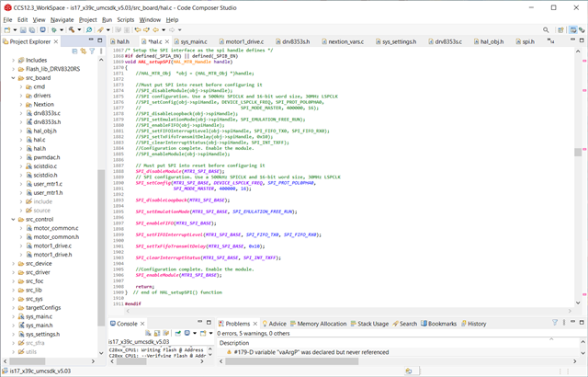Viewport: 588px width, 377px height.
Task: Click the Last Edit Location arrow icon
Action: (138, 30)
